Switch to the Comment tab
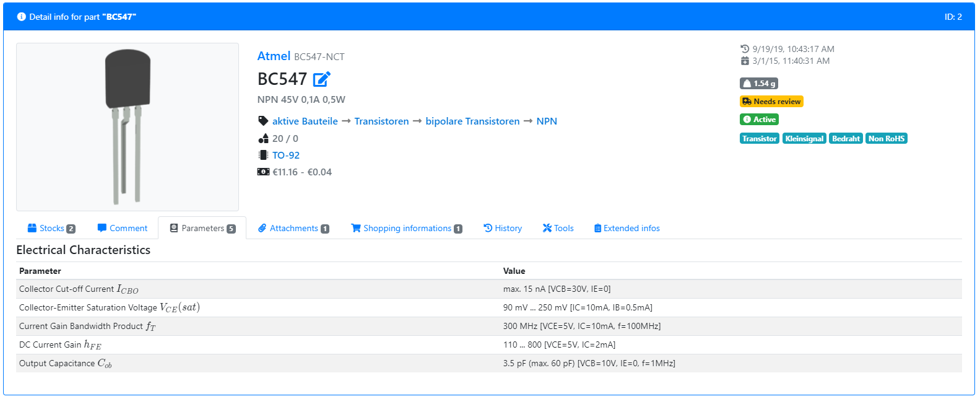The height and width of the screenshot is (404, 980). pos(123,228)
